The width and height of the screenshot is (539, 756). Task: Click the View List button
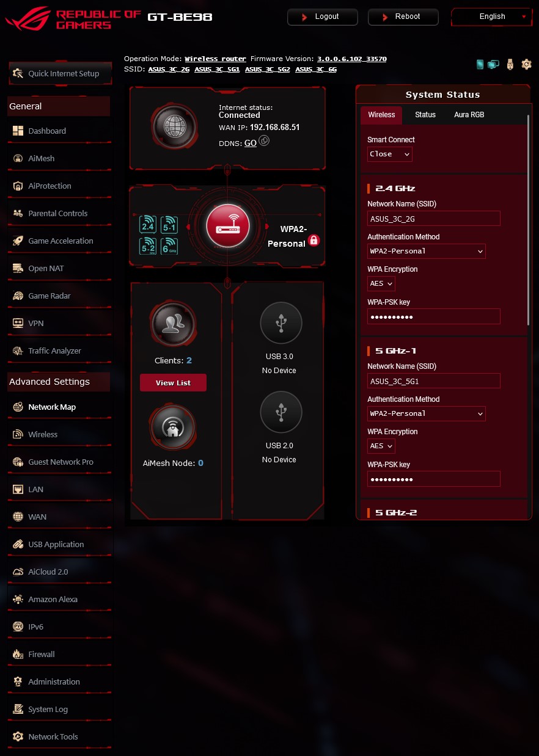(173, 383)
